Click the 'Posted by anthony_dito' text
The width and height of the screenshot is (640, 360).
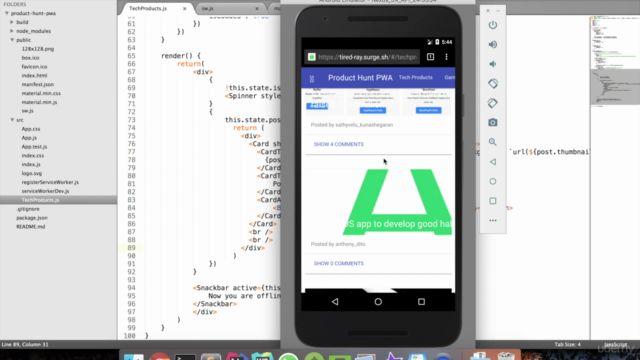tap(338, 244)
